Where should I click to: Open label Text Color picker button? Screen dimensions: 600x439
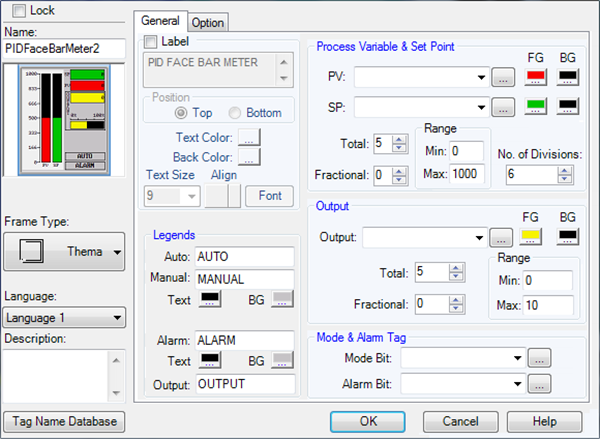[x=249, y=137]
